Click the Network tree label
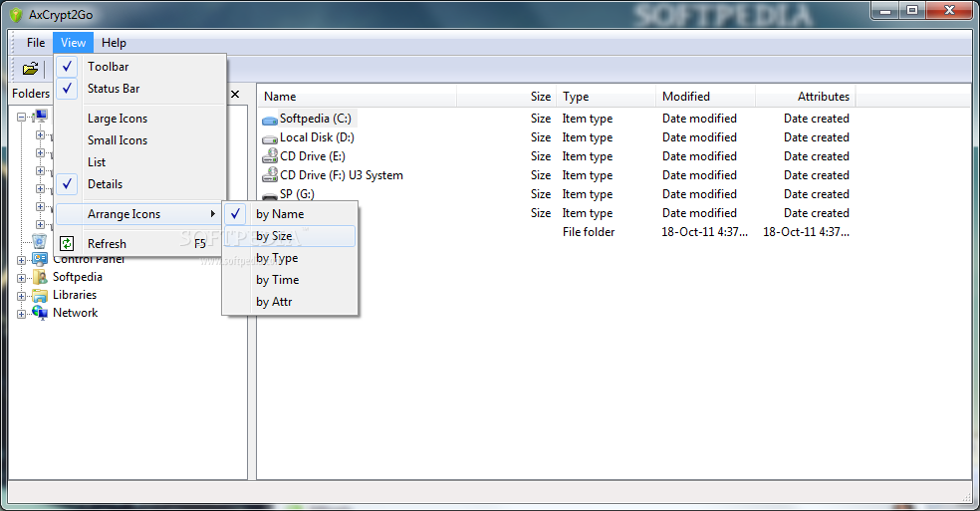 coord(75,313)
